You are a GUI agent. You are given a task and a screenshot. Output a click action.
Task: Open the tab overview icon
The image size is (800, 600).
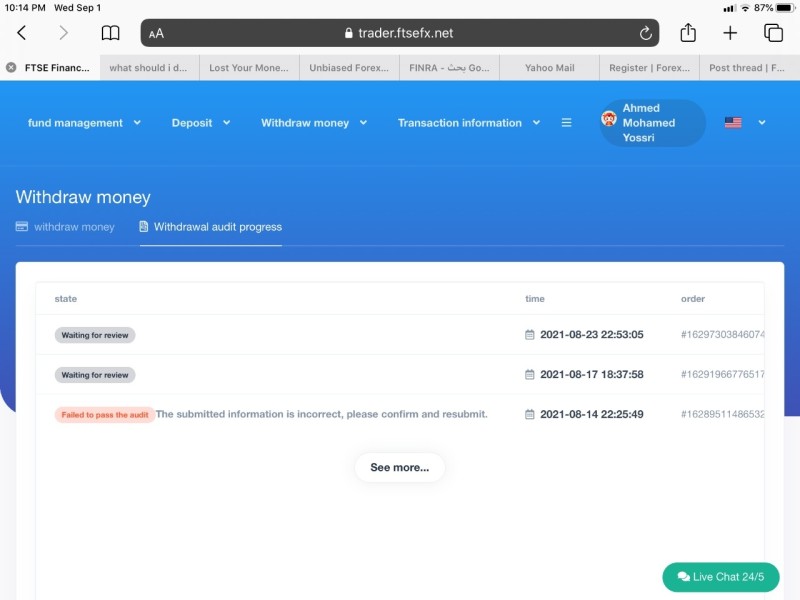click(x=773, y=33)
